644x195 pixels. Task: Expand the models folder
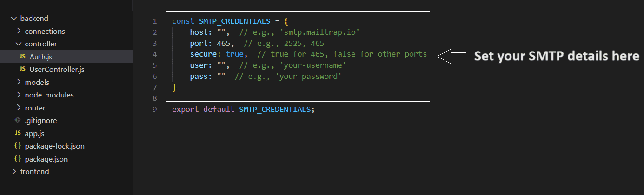click(x=19, y=82)
